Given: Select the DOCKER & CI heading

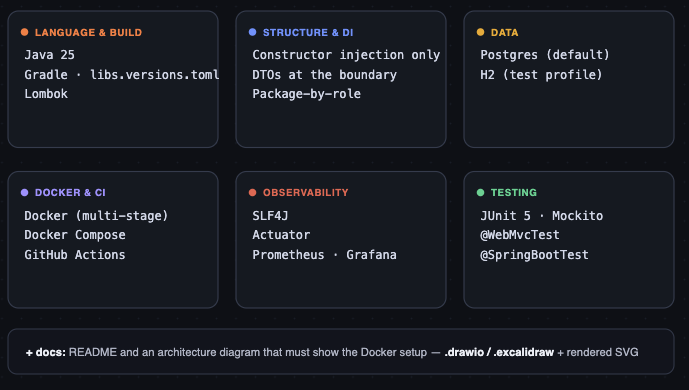Looking at the screenshot, I should pyautogui.click(x=70, y=193).
